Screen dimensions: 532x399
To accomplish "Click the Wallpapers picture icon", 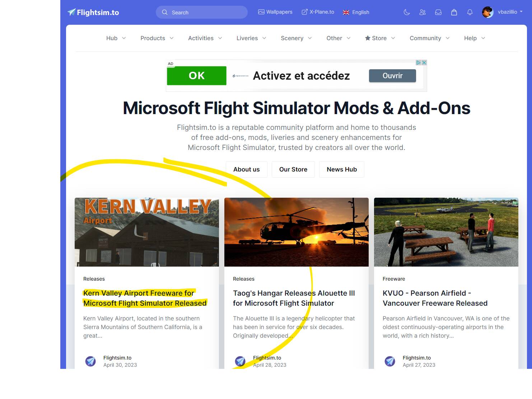I will 261,12.
